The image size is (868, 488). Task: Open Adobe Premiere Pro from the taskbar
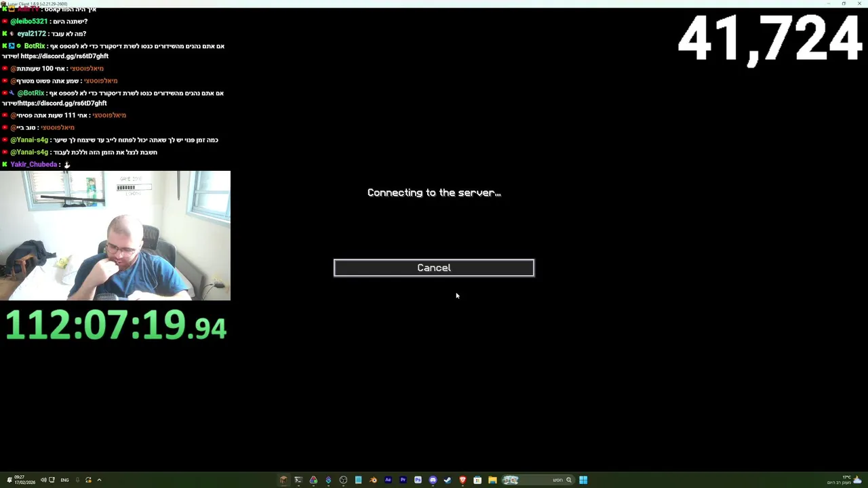[403, 480]
